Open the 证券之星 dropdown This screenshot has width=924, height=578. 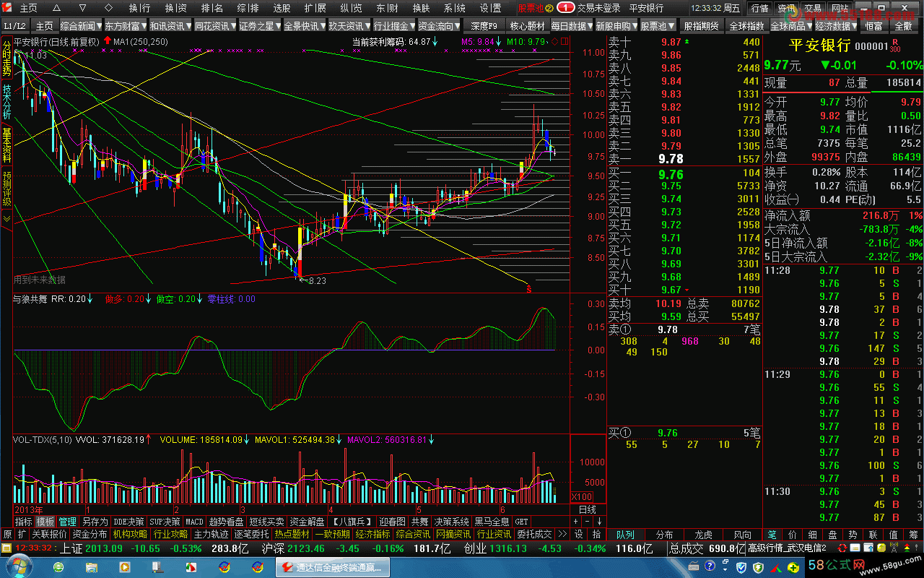click(x=260, y=26)
